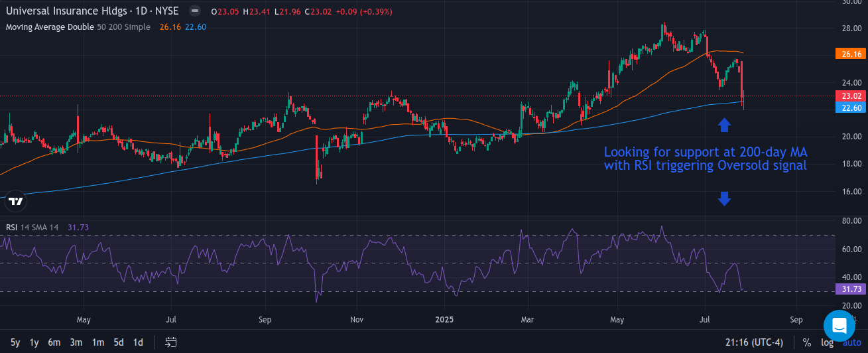Click the +0.09 (+0.39%) change value

pos(364,12)
